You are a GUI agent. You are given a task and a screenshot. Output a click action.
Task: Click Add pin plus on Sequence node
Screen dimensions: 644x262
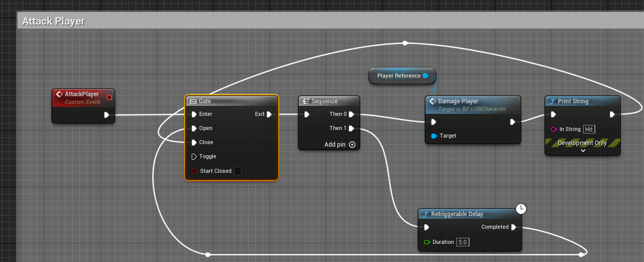coord(352,145)
